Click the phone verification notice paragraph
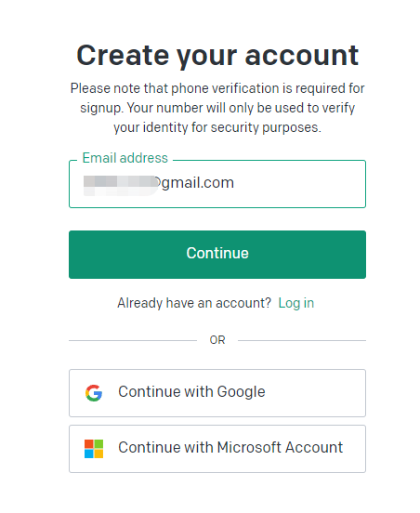The width and height of the screenshot is (420, 513). tap(217, 108)
